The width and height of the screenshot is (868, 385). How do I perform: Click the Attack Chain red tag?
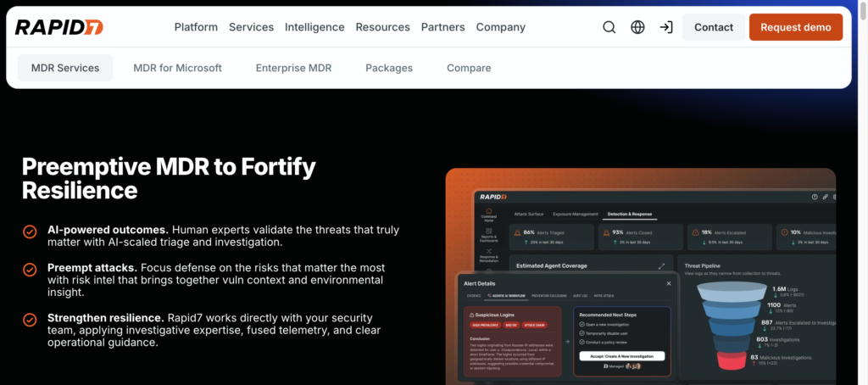click(x=533, y=325)
